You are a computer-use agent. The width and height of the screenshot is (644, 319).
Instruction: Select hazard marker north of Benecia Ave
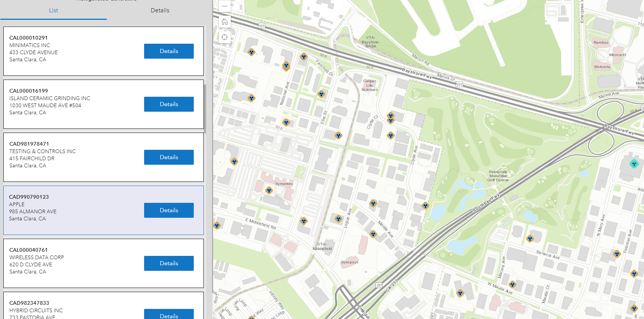[x=530, y=238]
